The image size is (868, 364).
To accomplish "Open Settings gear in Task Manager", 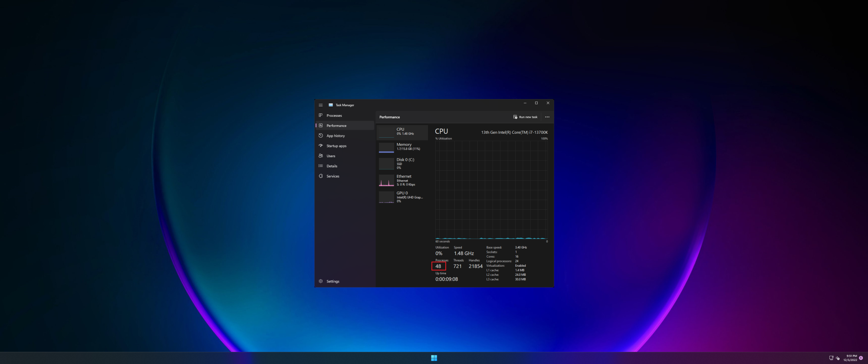I will click(321, 281).
